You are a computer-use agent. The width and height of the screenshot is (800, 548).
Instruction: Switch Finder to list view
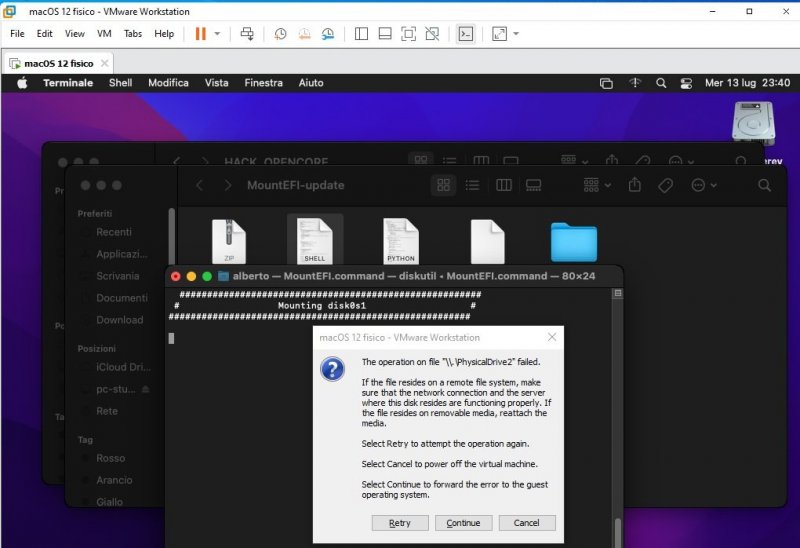coord(473,185)
